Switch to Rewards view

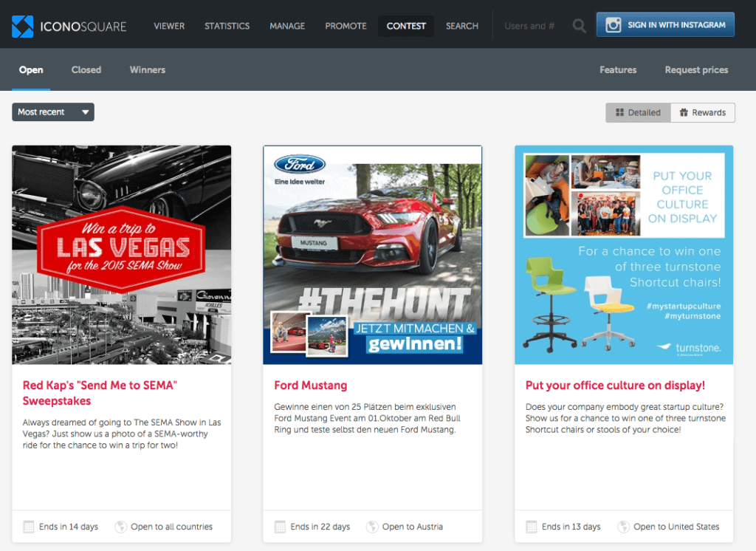tap(703, 112)
